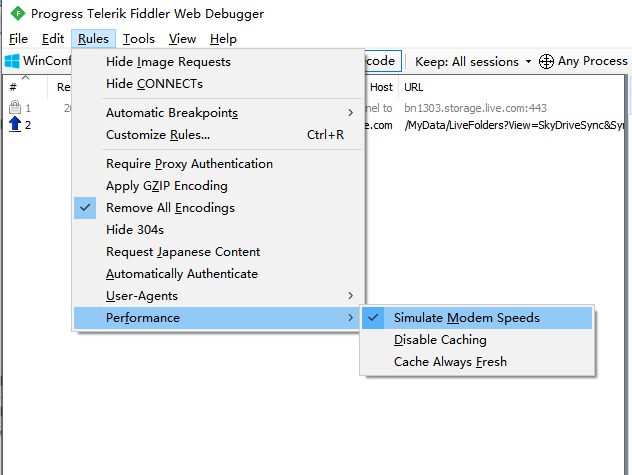This screenshot has height=475, width=632.
Task: Open the Help menu
Action: click(223, 39)
